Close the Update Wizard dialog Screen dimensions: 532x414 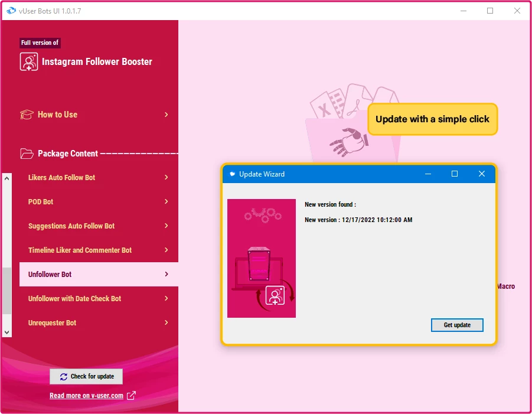click(481, 174)
